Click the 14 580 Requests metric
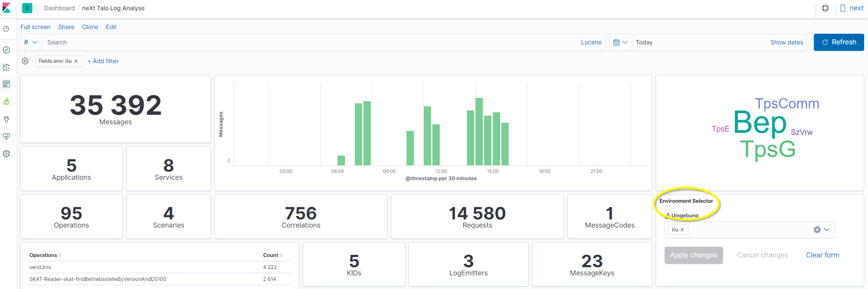Screen dimensions: 868x289 click(477, 217)
